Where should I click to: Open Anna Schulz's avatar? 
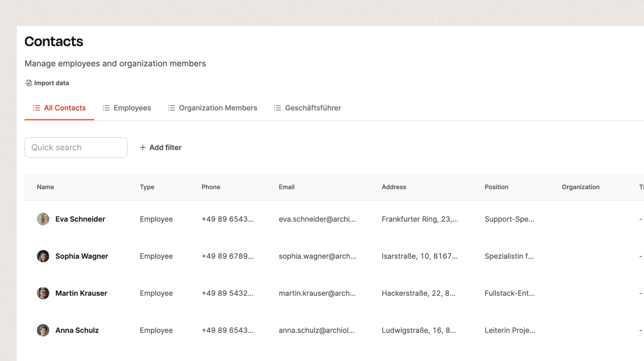pyautogui.click(x=43, y=330)
